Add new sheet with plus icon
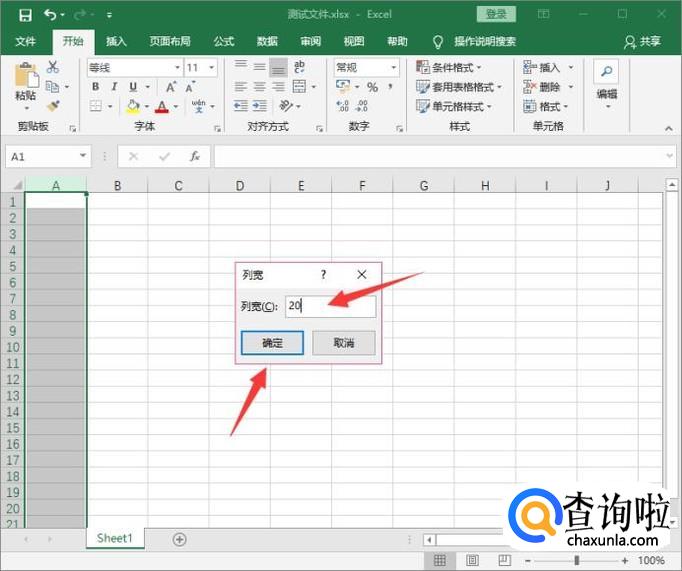Viewport: 682px width, 571px height. 179,539
